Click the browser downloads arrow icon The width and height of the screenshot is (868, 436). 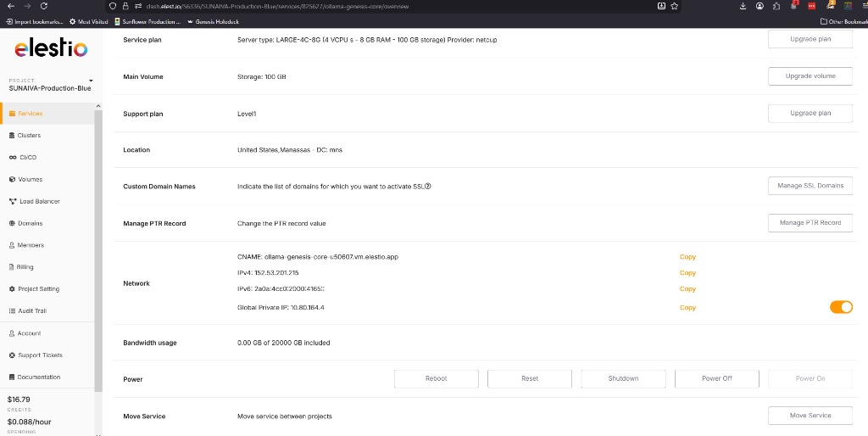point(742,6)
